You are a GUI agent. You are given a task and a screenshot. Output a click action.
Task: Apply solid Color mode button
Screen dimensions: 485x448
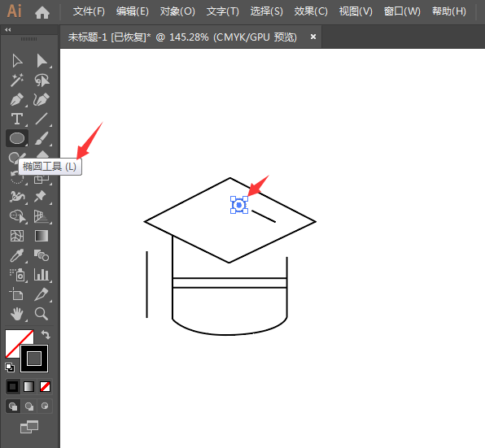click(12, 386)
